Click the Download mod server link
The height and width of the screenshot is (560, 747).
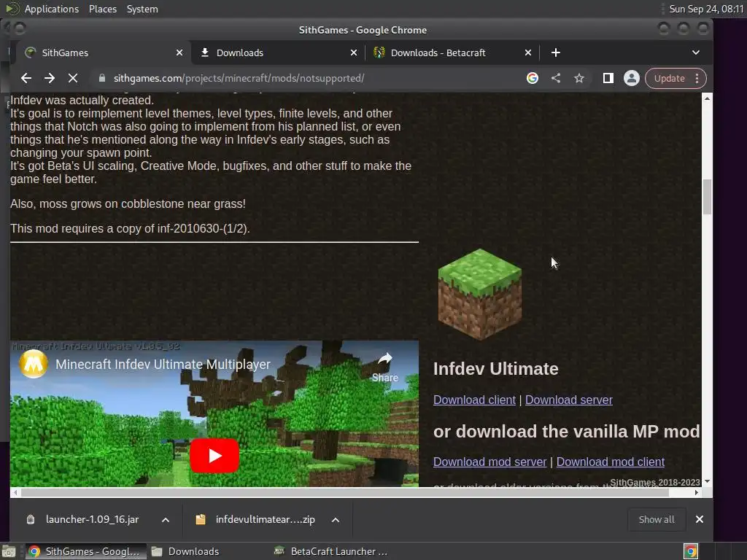(x=489, y=462)
